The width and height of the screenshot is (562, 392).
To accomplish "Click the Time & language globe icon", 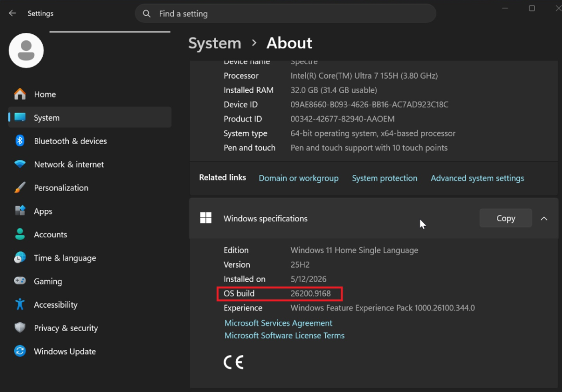I will 20,258.
